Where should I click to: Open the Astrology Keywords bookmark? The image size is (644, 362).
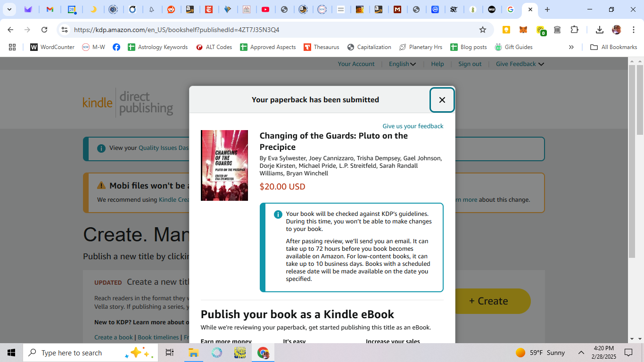158,47
